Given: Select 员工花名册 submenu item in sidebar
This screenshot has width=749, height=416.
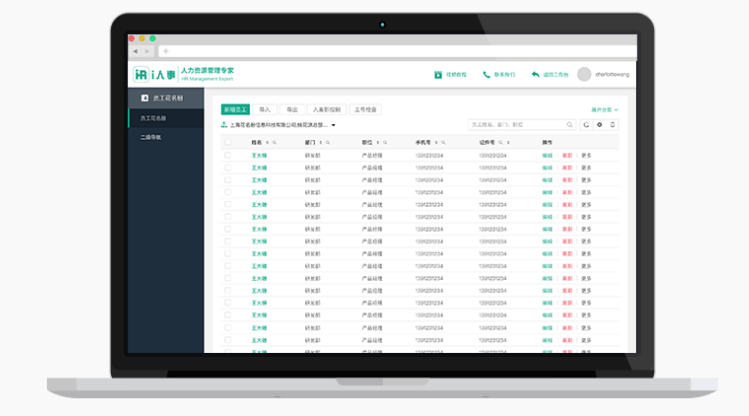Looking at the screenshot, I should (153, 117).
